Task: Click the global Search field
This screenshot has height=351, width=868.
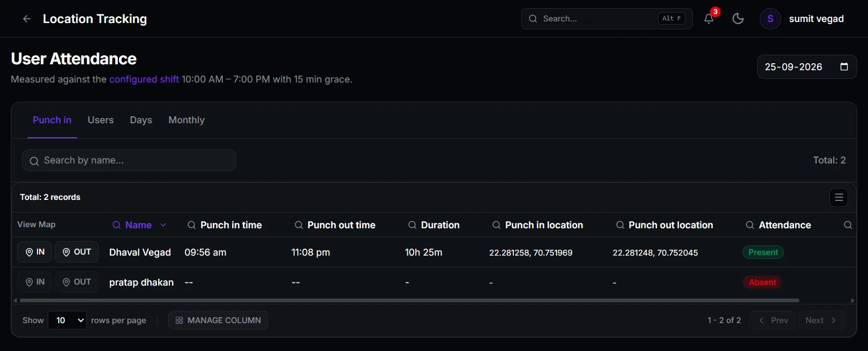Action: click(607, 19)
